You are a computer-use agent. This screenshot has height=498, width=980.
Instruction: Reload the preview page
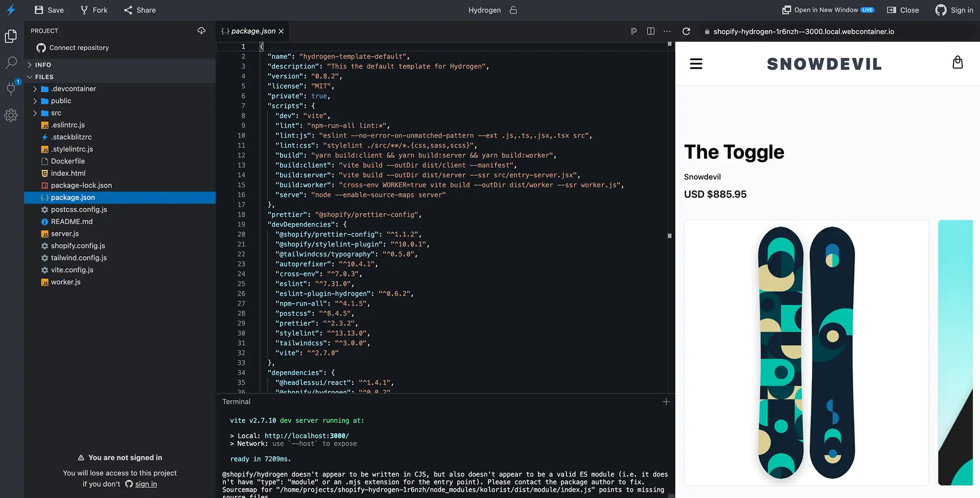click(686, 31)
